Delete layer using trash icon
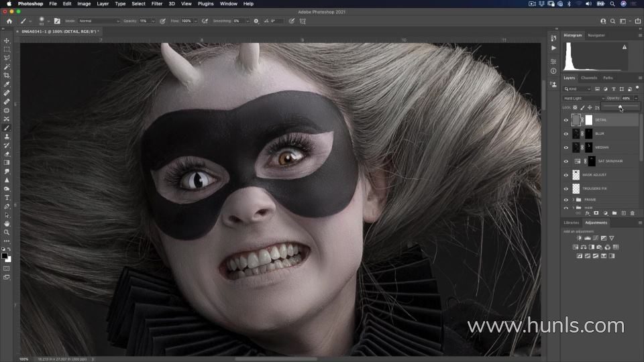 (632, 213)
